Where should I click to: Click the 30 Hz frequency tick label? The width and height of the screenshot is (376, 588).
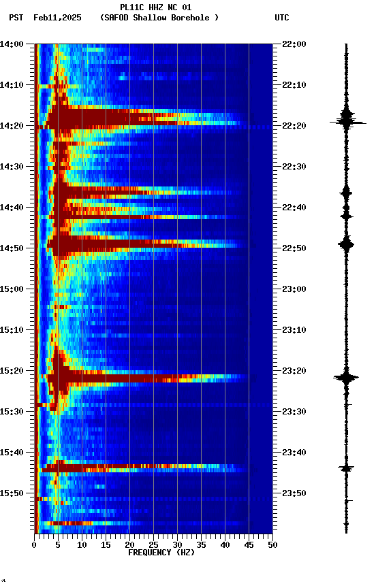tap(177, 545)
